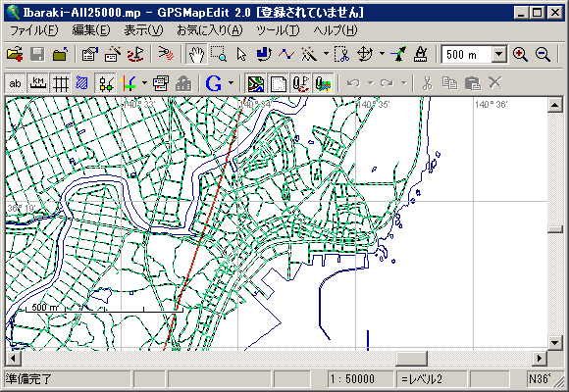Select the Edit nodes polyline tool
The image size is (569, 392).
click(286, 55)
